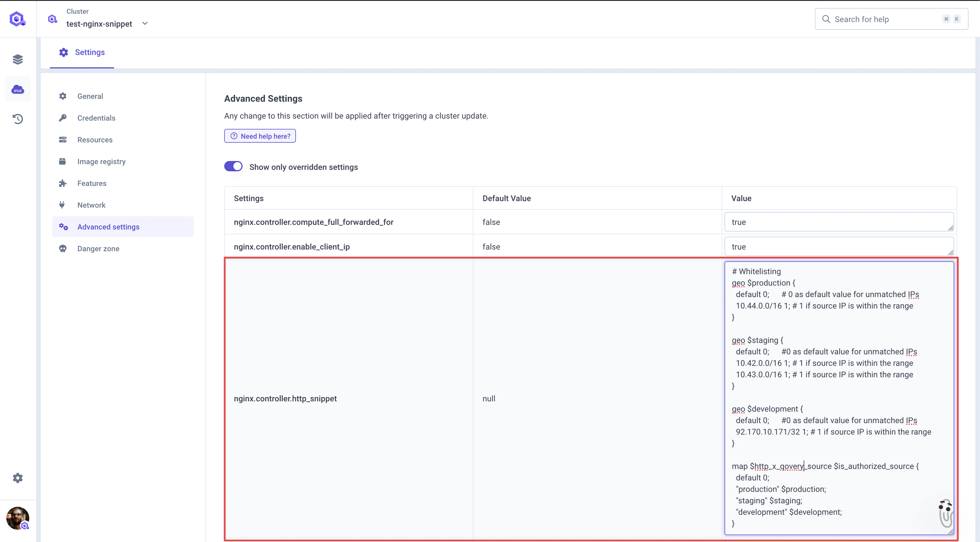
Task: Expand the test-nginx-snippet cluster dropdown
Action: [145, 23]
